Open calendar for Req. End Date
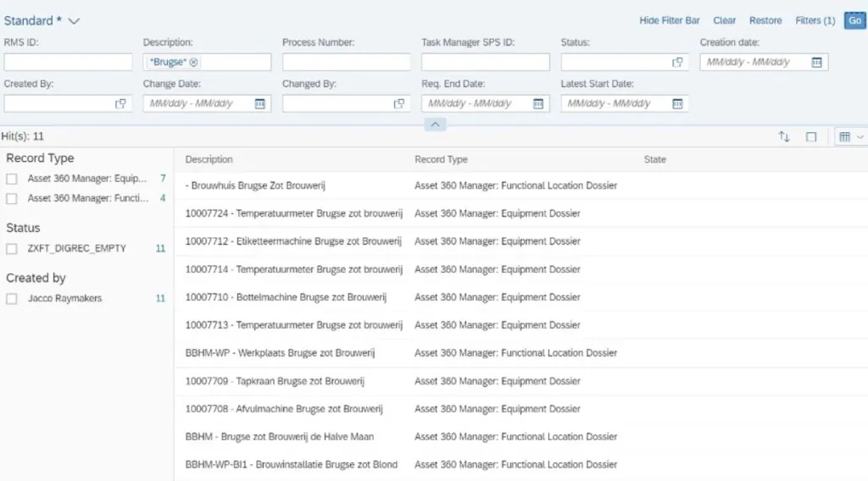Viewport: 868px width, 481px height. click(538, 104)
